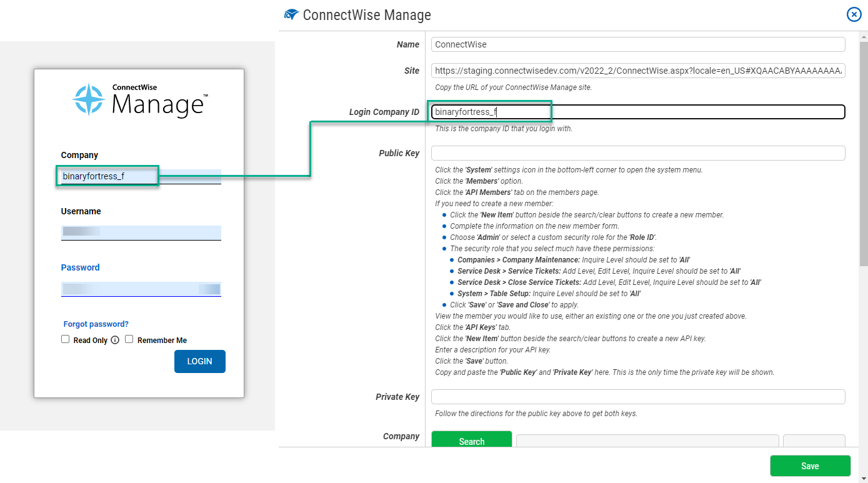The height and width of the screenshot is (483, 868).
Task: Focus the Site URL input field
Action: [638, 71]
